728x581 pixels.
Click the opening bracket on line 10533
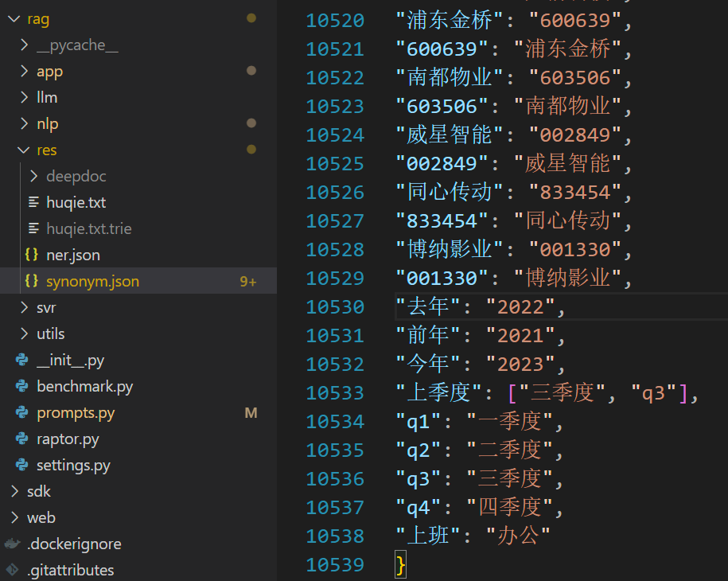(512, 393)
